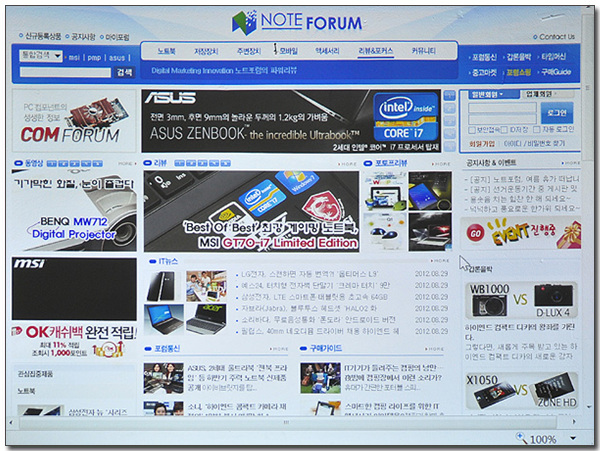Click the pmp quick search keyword
600x451 pixels.
click(x=94, y=58)
